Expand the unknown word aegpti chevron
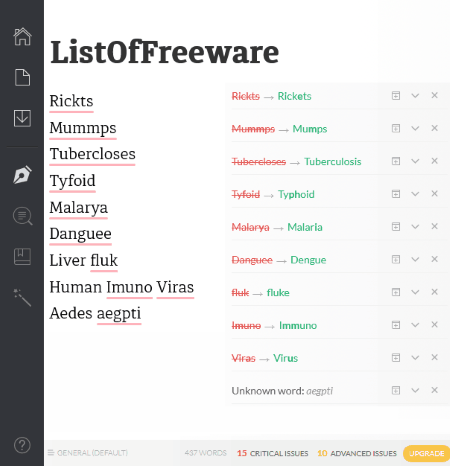The width and height of the screenshot is (450, 466). (415, 390)
